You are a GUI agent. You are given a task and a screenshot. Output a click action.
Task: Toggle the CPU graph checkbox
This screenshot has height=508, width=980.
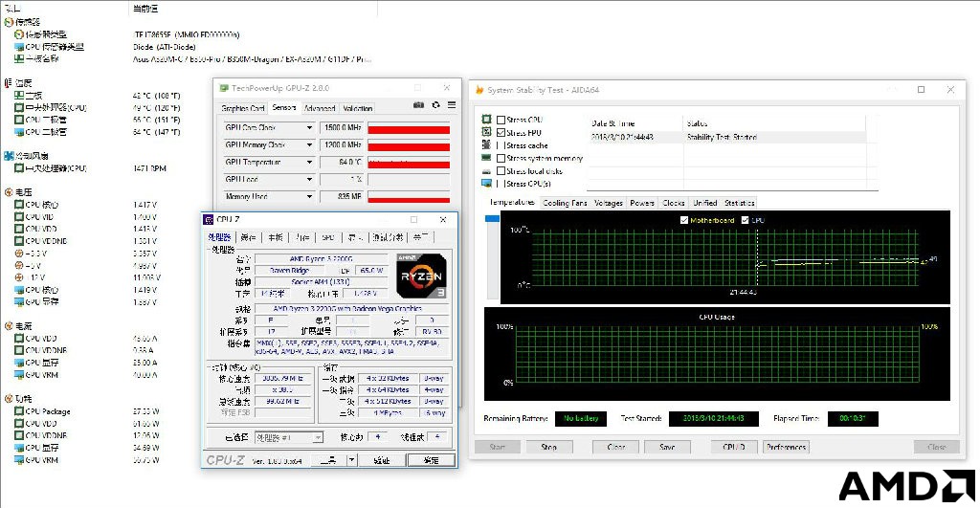745,220
